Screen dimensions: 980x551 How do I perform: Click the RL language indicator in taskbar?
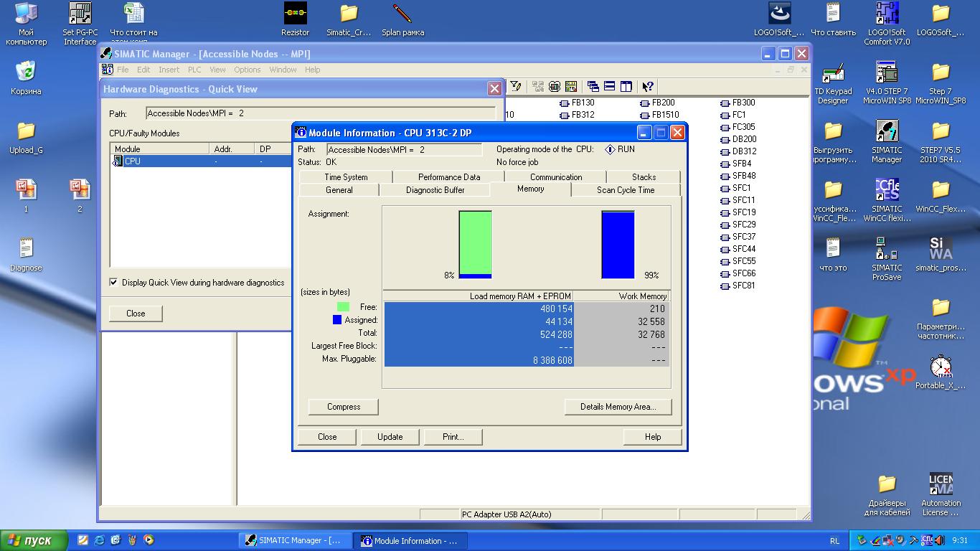pyautogui.click(x=834, y=540)
